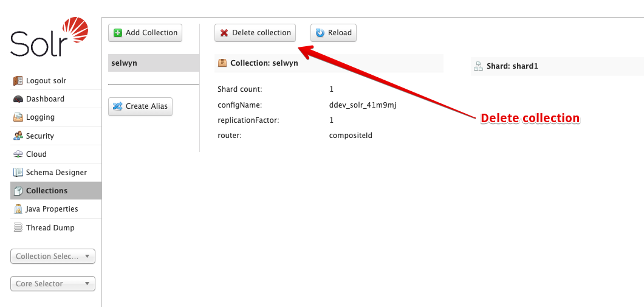Open the Cloud section
The image size is (644, 307).
tap(56, 154)
